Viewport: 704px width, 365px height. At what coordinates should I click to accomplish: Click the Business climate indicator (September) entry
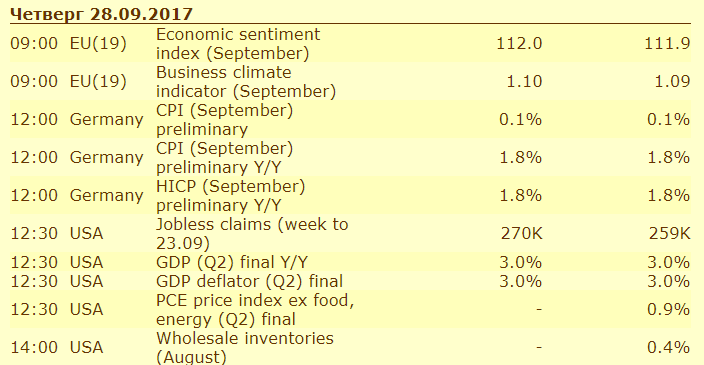tap(246, 82)
